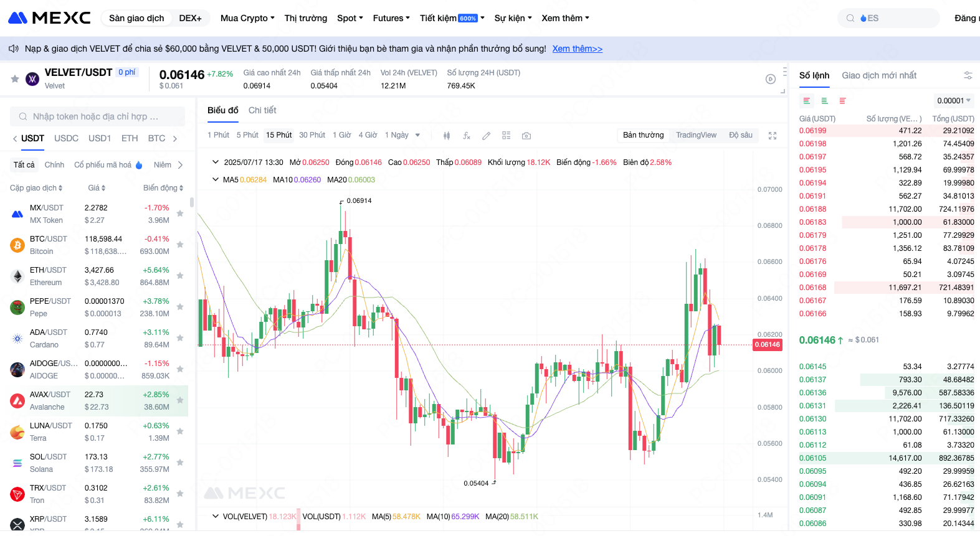This screenshot has height=536, width=980.
Task: Click the header search box
Action: (x=888, y=18)
